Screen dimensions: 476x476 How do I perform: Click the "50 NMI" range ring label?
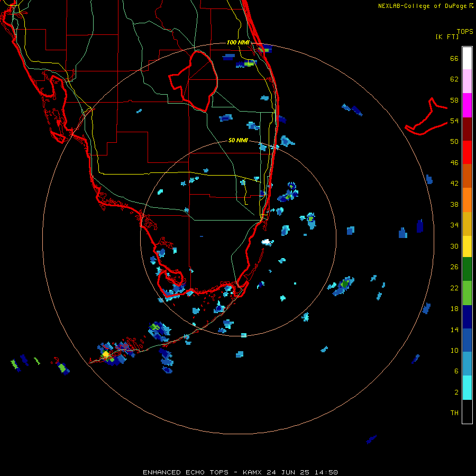point(238,140)
